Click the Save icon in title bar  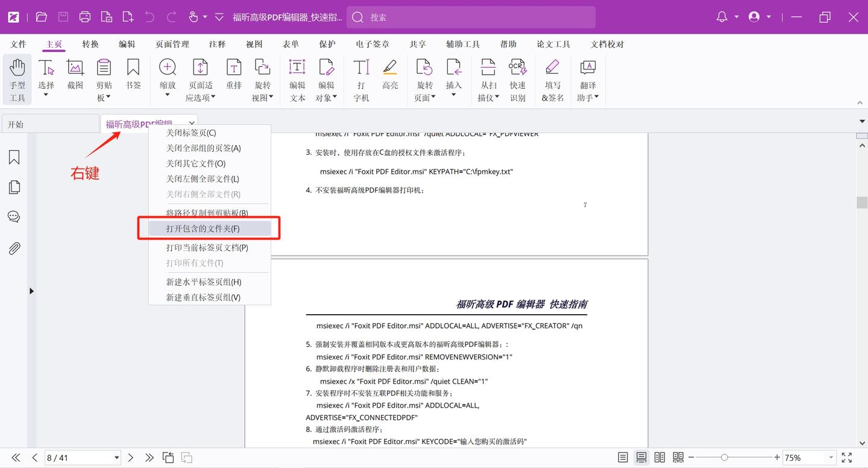tap(63, 17)
